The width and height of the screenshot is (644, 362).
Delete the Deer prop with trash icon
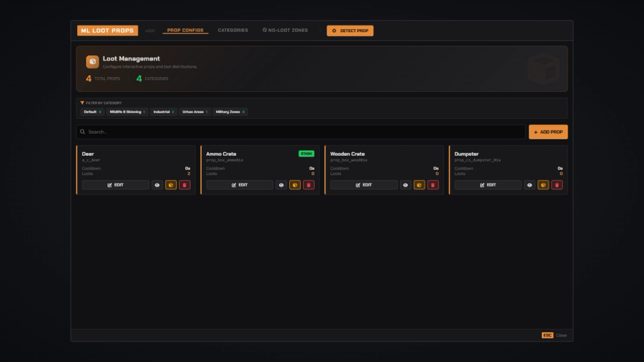point(184,185)
